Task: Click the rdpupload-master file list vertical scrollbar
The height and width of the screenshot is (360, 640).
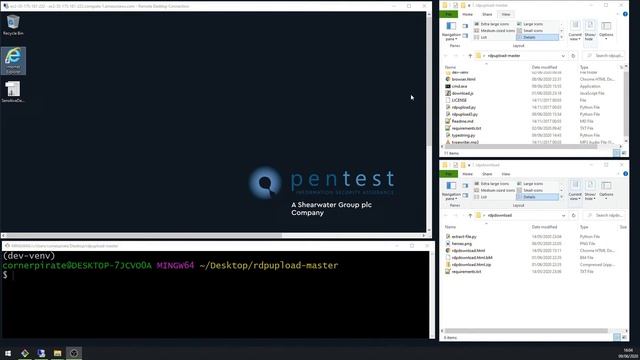Action: click(626, 104)
